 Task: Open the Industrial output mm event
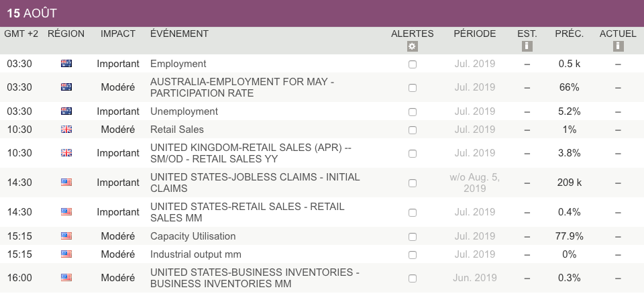click(196, 254)
